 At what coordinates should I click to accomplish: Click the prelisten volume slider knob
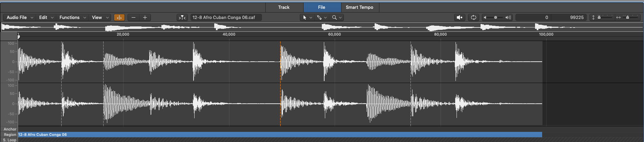coord(496,18)
